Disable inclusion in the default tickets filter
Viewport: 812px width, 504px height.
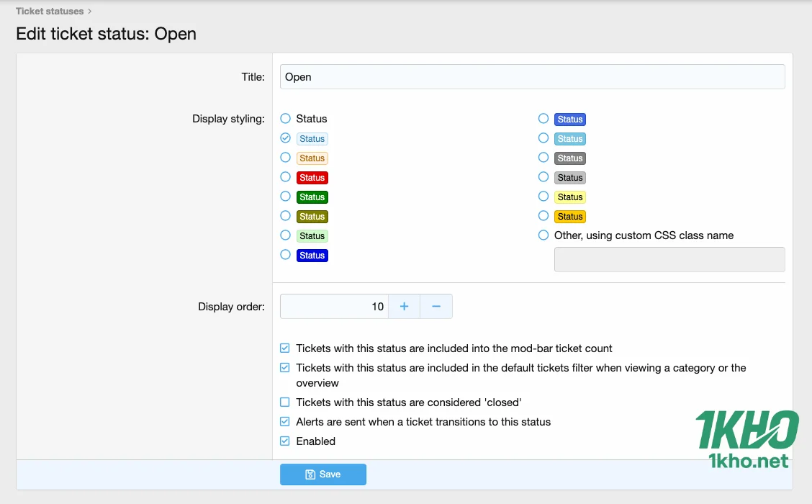(x=284, y=367)
